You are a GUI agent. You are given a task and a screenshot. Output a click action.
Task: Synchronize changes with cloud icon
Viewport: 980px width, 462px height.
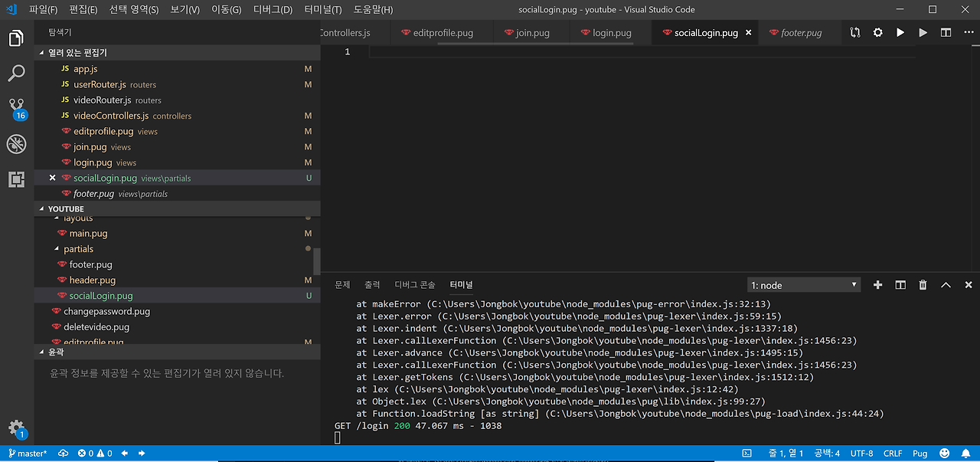click(63, 454)
